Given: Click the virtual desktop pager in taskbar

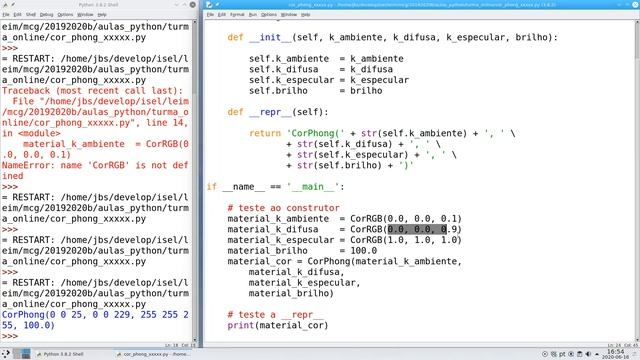Looking at the screenshot, I should (22, 354).
